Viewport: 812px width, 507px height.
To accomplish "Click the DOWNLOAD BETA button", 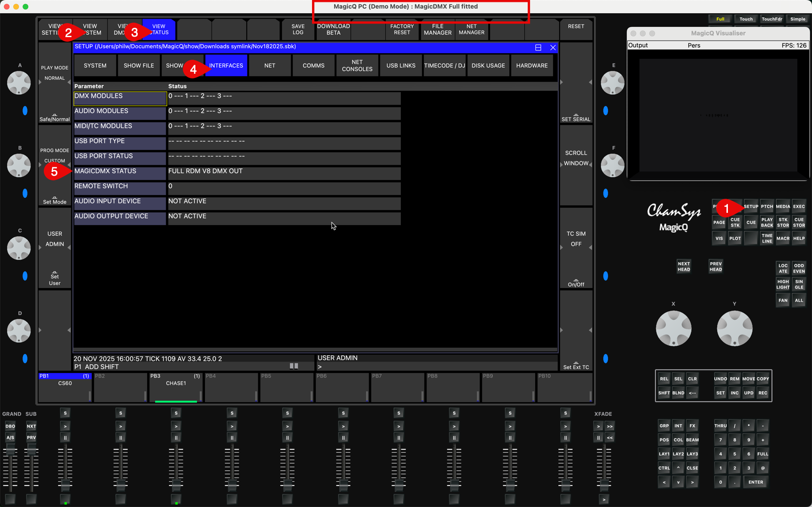I will (334, 30).
